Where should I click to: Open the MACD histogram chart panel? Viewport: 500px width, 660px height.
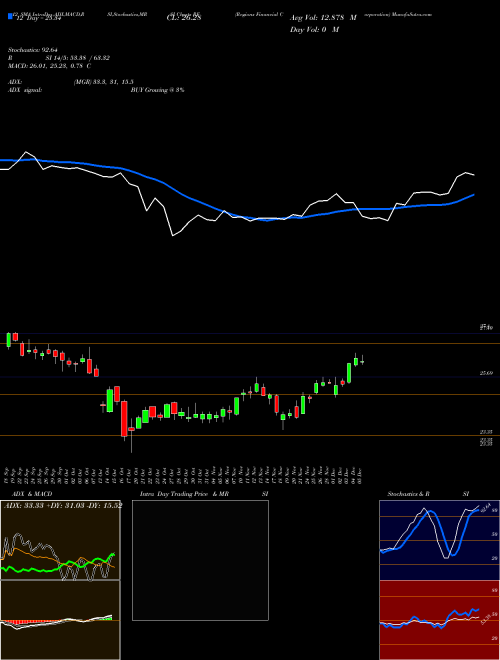[60, 620]
